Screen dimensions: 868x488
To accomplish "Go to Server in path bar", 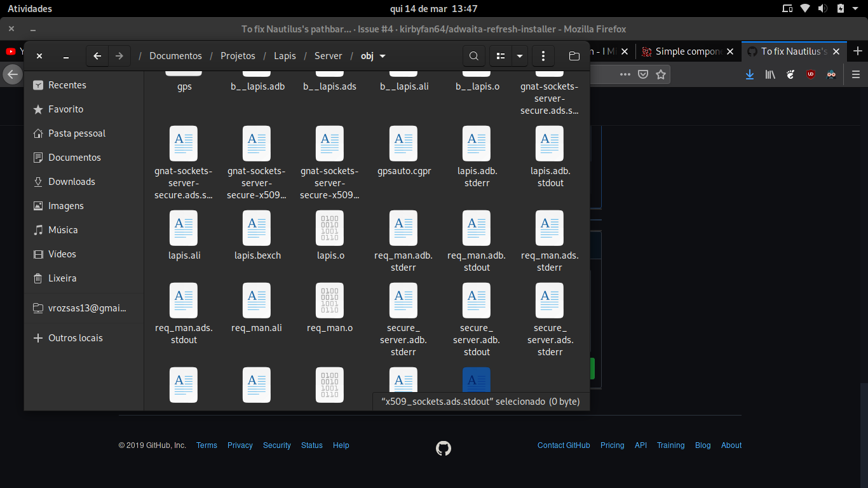I will point(329,56).
